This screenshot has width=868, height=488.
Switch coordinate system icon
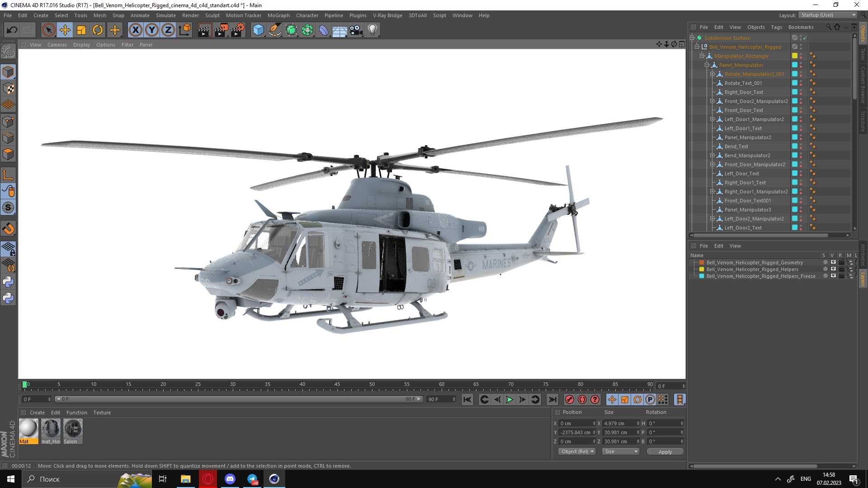click(185, 30)
